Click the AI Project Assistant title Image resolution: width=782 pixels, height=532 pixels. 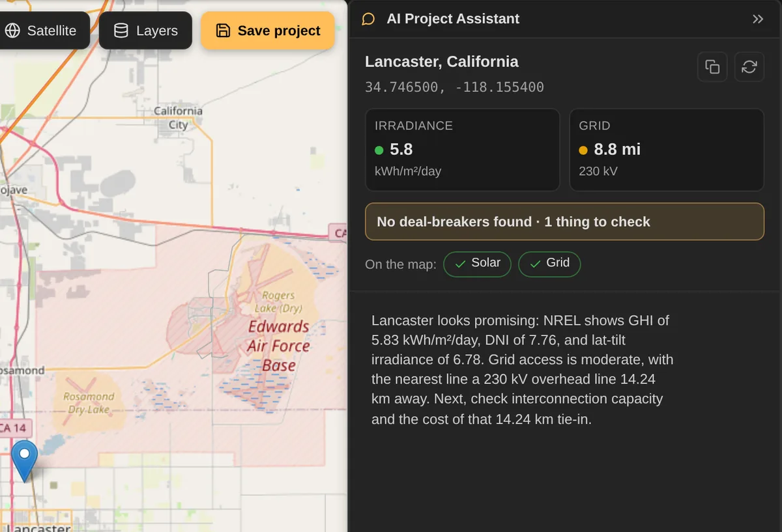[453, 19]
